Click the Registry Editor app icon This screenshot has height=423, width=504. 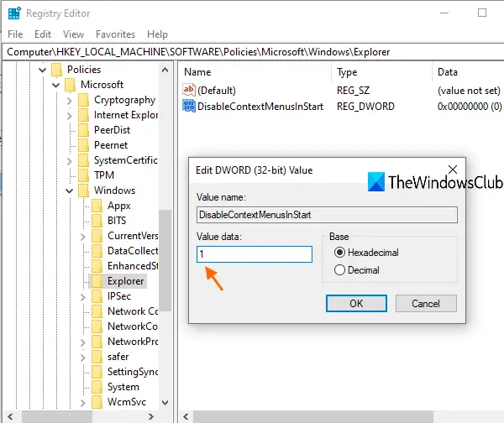pos(14,13)
